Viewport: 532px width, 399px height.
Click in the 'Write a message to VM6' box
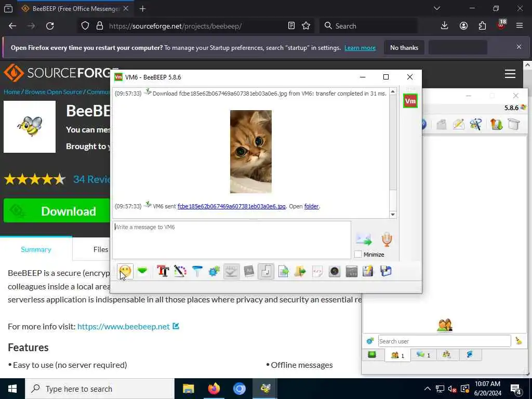[x=231, y=240]
